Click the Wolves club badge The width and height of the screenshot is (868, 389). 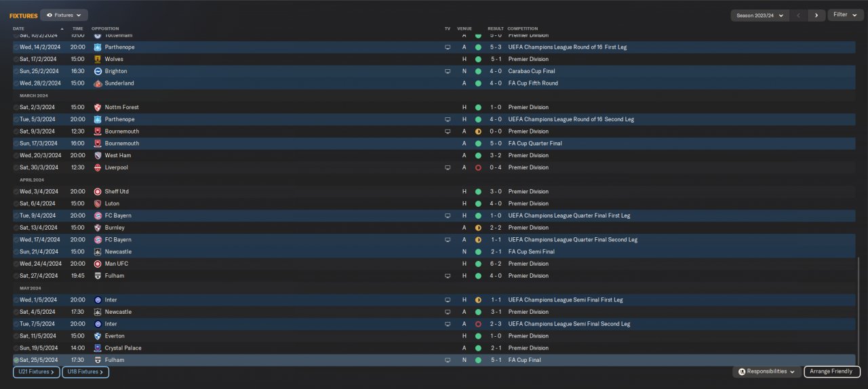tap(98, 60)
